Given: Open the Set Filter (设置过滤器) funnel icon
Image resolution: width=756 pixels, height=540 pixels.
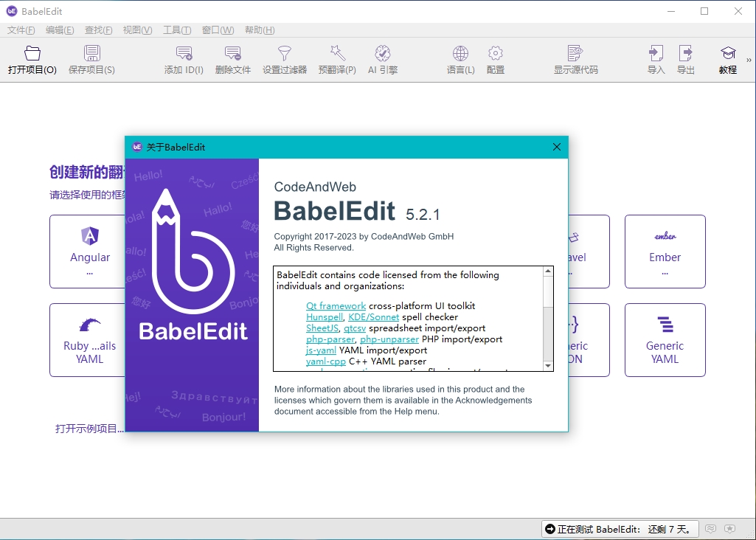Looking at the screenshot, I should point(285,53).
